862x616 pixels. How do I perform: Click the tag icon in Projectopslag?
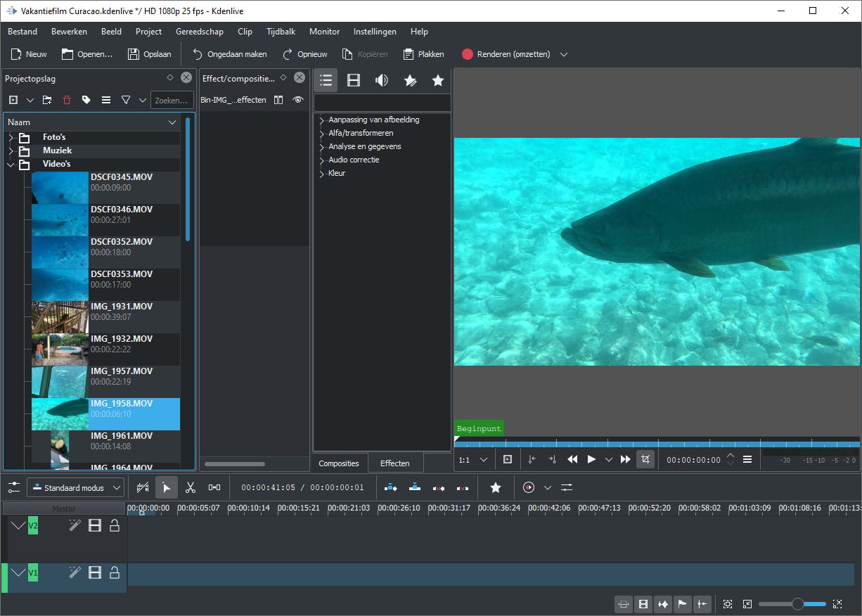click(86, 100)
